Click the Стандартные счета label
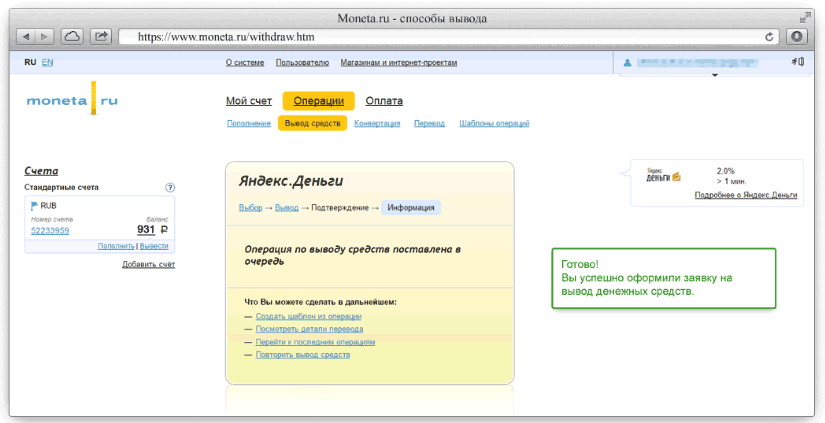The height and width of the screenshot is (423, 825). point(62,187)
